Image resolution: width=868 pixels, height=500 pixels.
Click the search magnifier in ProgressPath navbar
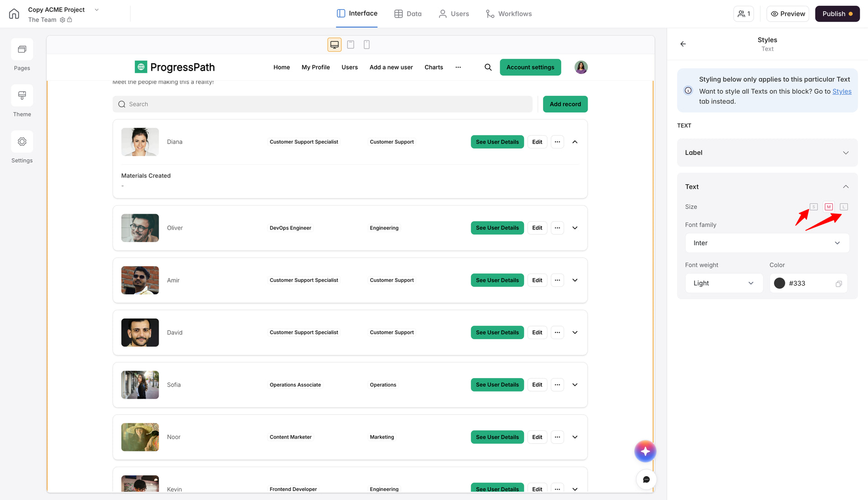pyautogui.click(x=488, y=67)
